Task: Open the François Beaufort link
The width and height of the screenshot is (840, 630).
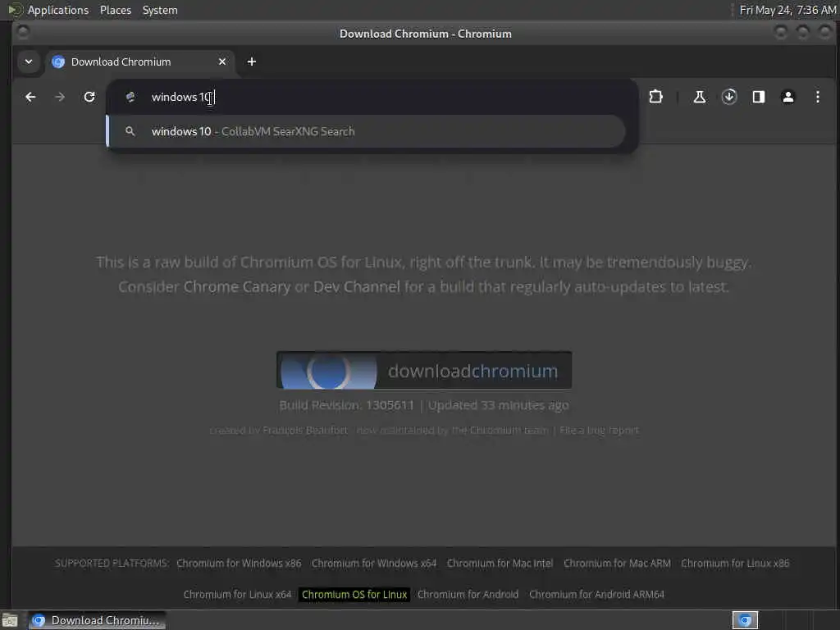Action: click(305, 430)
